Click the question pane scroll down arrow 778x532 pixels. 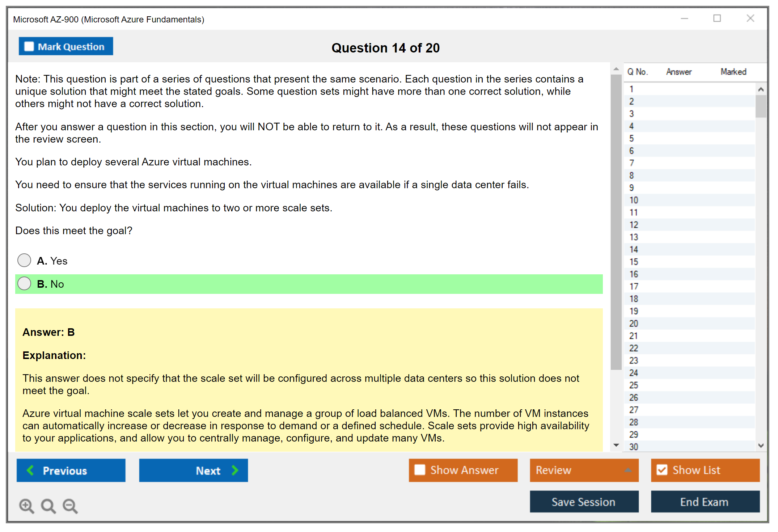pos(616,445)
